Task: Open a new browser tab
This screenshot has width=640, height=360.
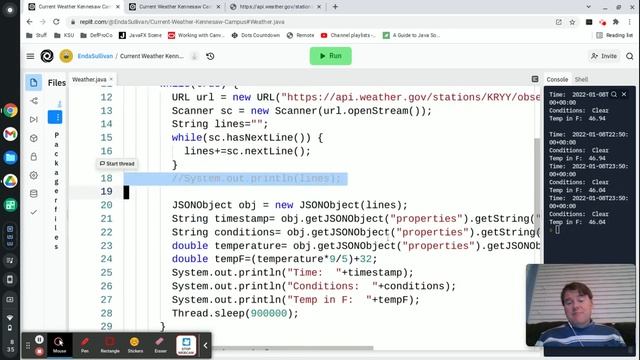Action: click(335, 7)
